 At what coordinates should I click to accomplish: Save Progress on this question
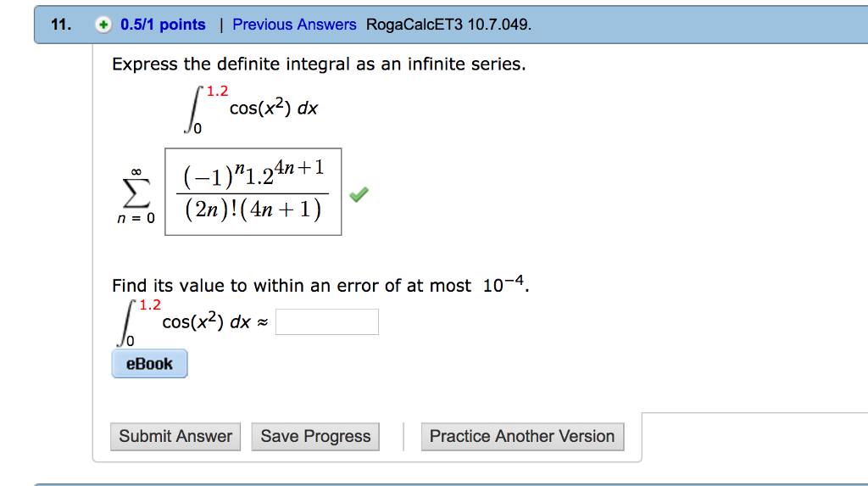click(x=315, y=436)
